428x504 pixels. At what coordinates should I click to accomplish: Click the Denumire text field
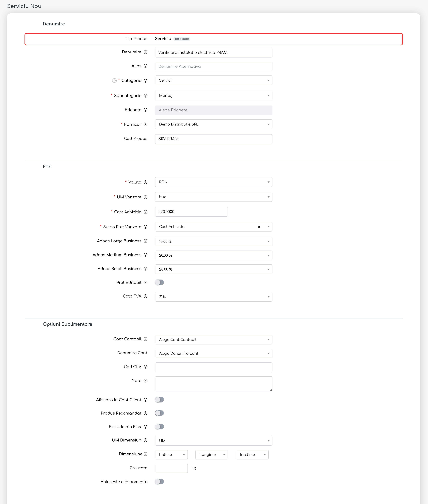tap(214, 52)
